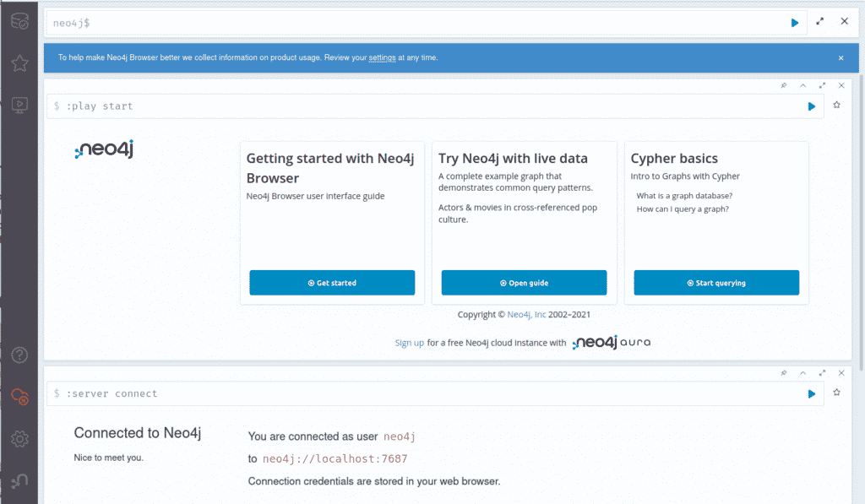Run the :server connect command
Screen dimensions: 865x504
[x=811, y=393]
